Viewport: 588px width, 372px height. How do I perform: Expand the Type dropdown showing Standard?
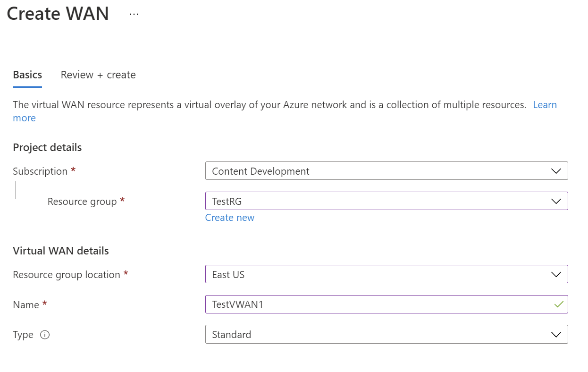click(x=386, y=334)
